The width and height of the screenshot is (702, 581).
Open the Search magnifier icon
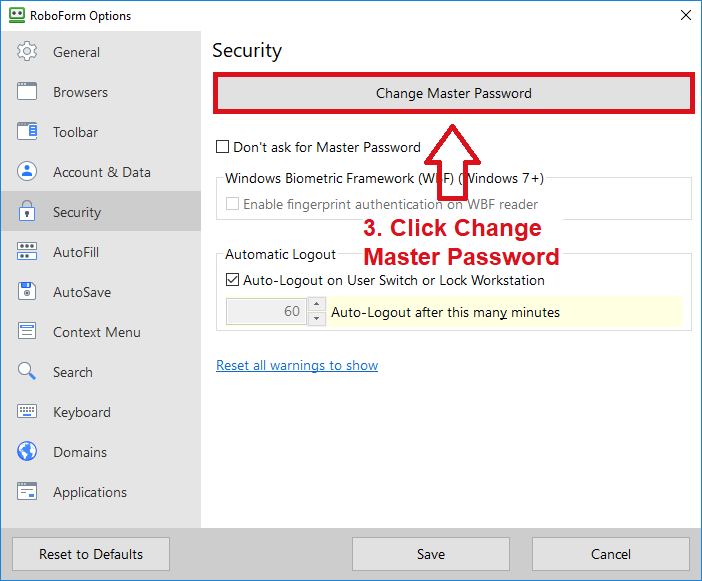point(27,372)
